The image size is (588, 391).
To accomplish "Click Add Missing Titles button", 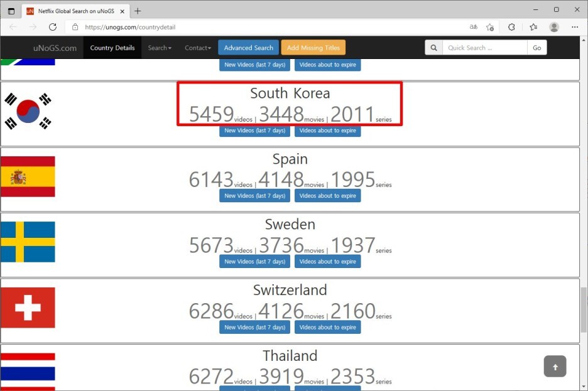I will point(313,48).
